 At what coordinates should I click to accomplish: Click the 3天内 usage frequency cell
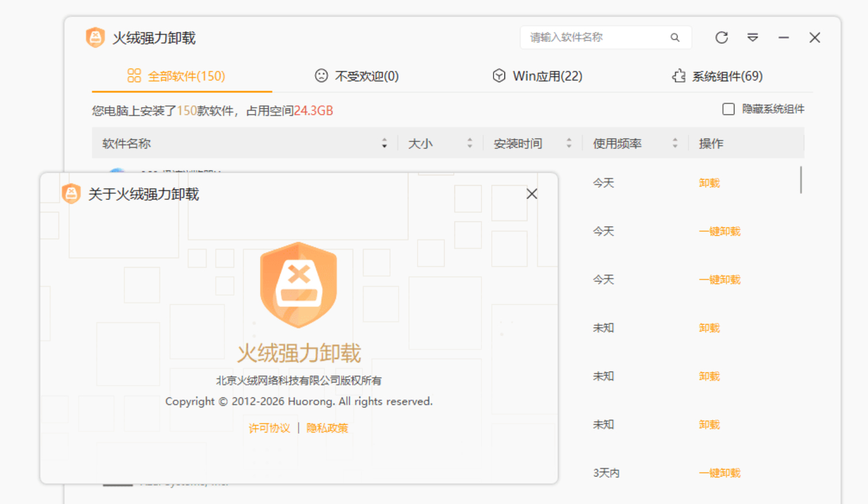click(606, 473)
